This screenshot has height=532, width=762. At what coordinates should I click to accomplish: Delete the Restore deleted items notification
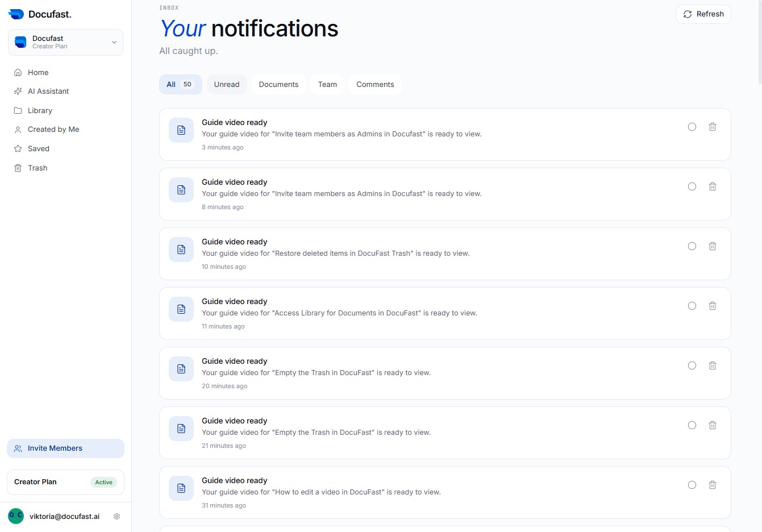[x=713, y=246]
